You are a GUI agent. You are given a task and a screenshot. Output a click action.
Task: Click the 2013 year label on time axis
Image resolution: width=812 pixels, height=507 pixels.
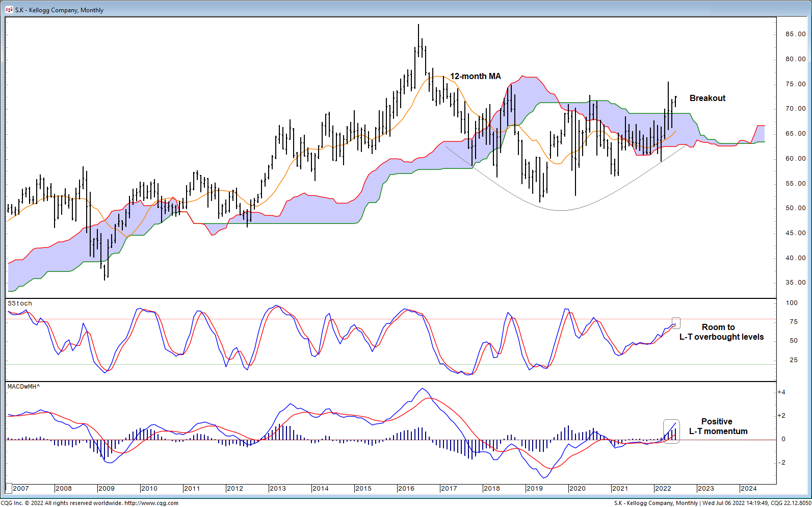pos(278,489)
